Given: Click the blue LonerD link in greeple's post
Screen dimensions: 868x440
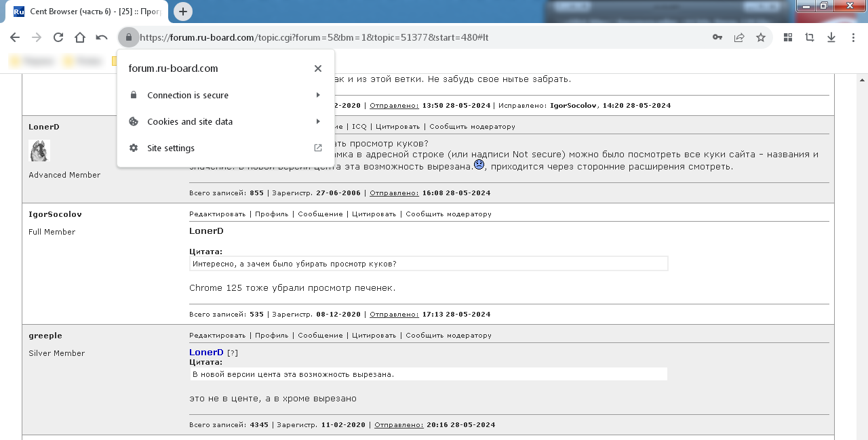Looking at the screenshot, I should click(x=206, y=353).
